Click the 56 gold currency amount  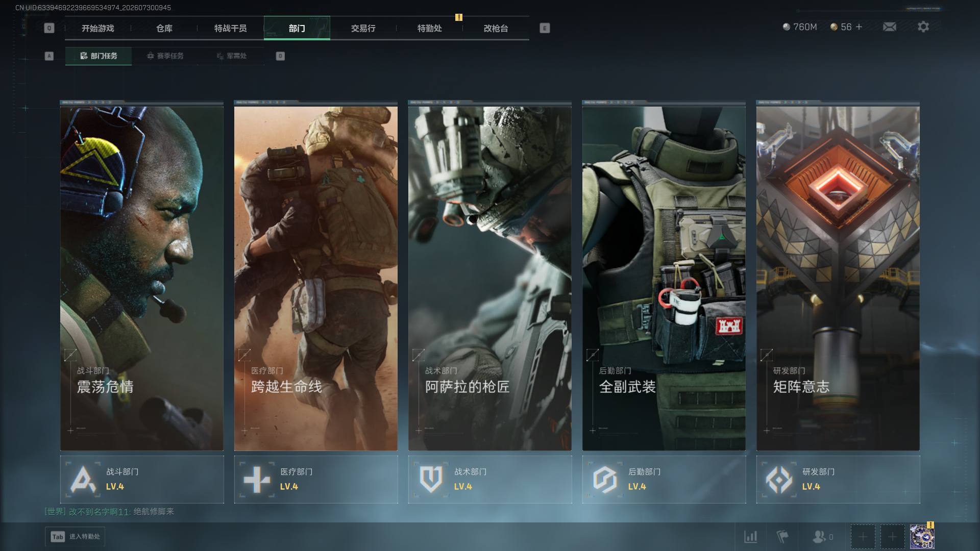(846, 27)
